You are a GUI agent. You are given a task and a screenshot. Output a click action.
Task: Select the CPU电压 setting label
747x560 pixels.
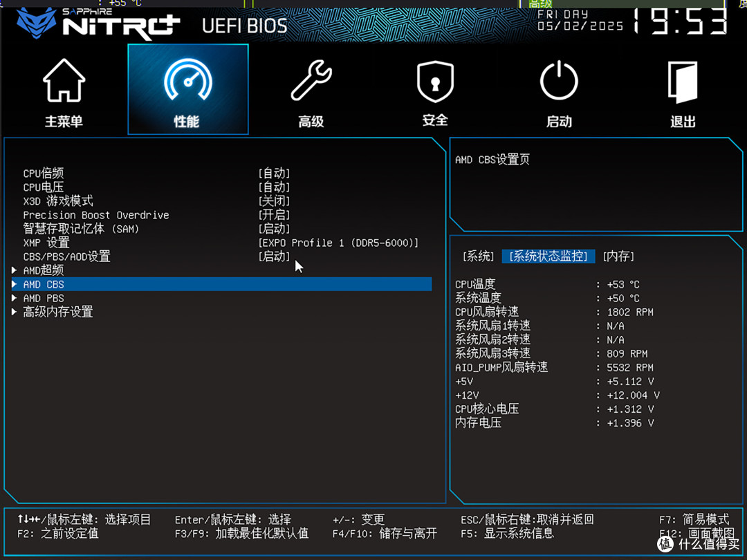(x=44, y=187)
